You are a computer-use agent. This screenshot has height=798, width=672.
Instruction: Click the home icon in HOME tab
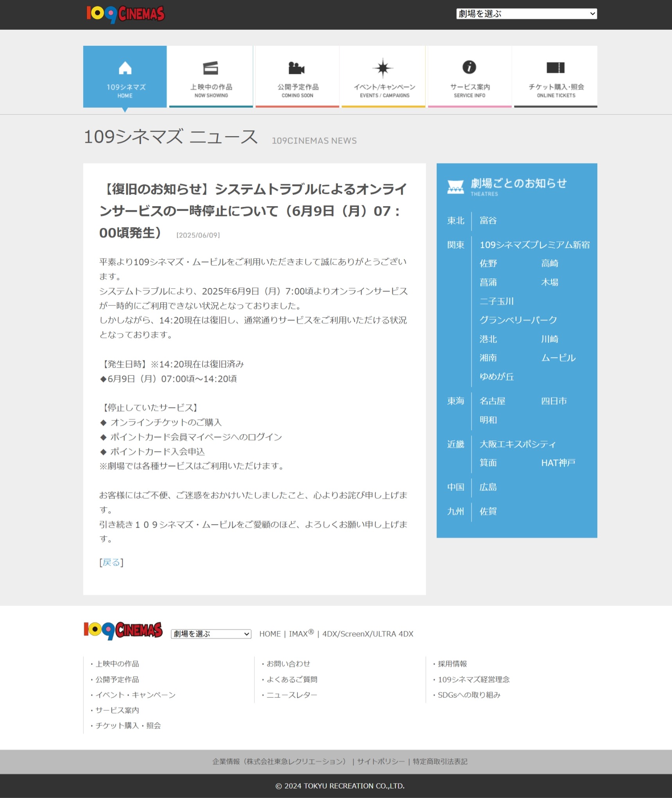[125, 68]
